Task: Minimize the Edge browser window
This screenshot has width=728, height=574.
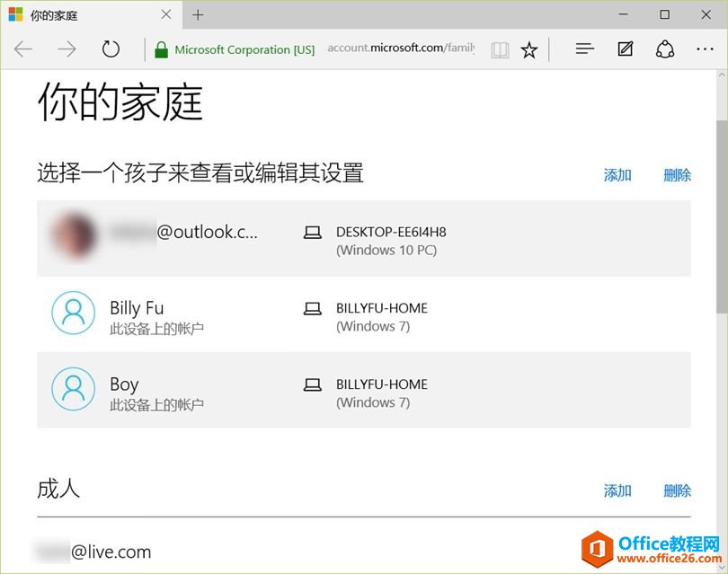Action: click(624, 14)
